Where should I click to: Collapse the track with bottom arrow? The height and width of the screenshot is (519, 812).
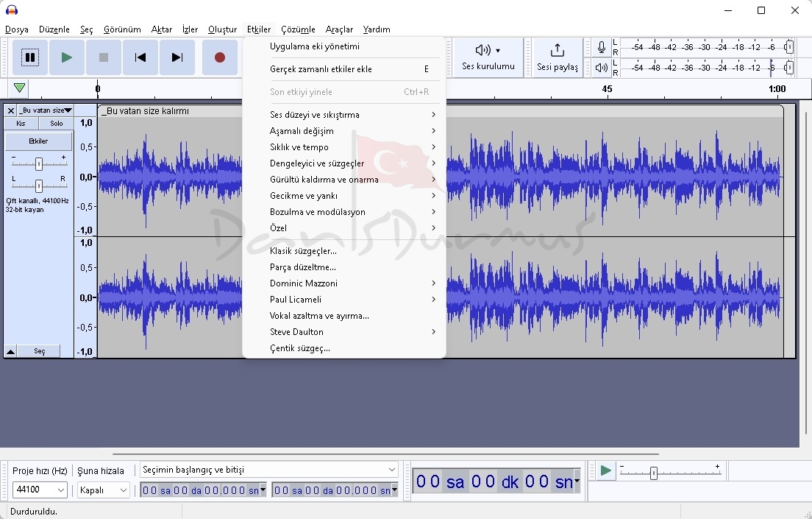(x=10, y=352)
